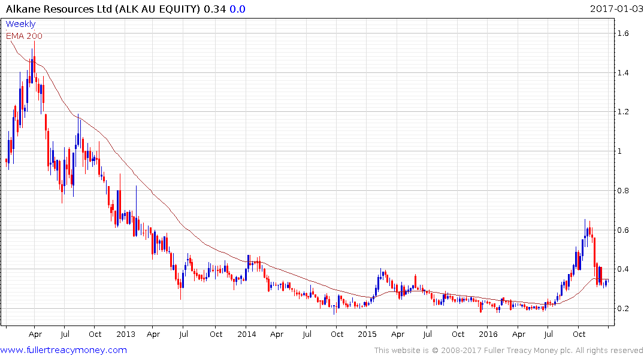Click the 2015 year axis label
This screenshot has height=359, width=644.
pos(367,334)
